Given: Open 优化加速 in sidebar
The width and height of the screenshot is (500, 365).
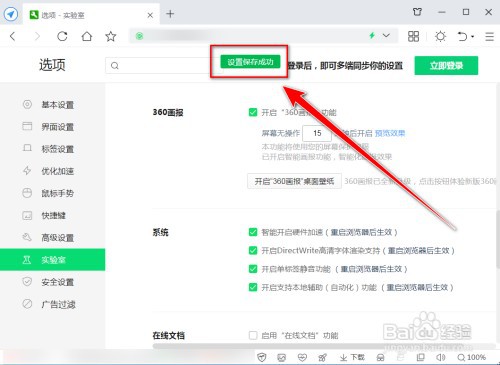Looking at the screenshot, I should [52, 171].
